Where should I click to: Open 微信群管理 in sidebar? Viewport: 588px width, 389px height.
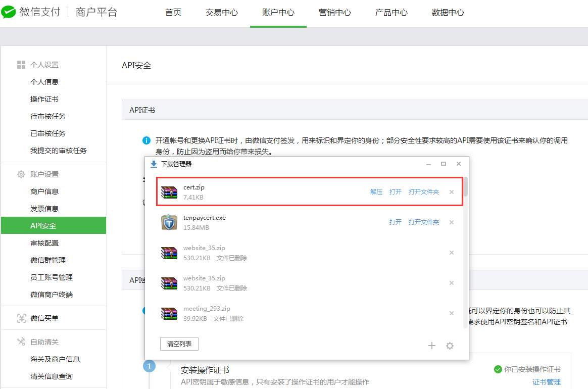[x=48, y=260]
